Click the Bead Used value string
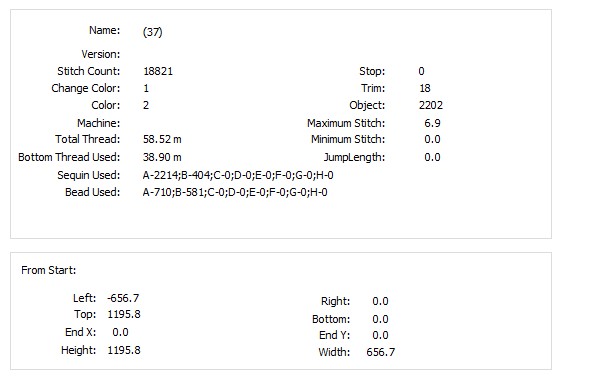The image size is (591, 377). tap(235, 192)
